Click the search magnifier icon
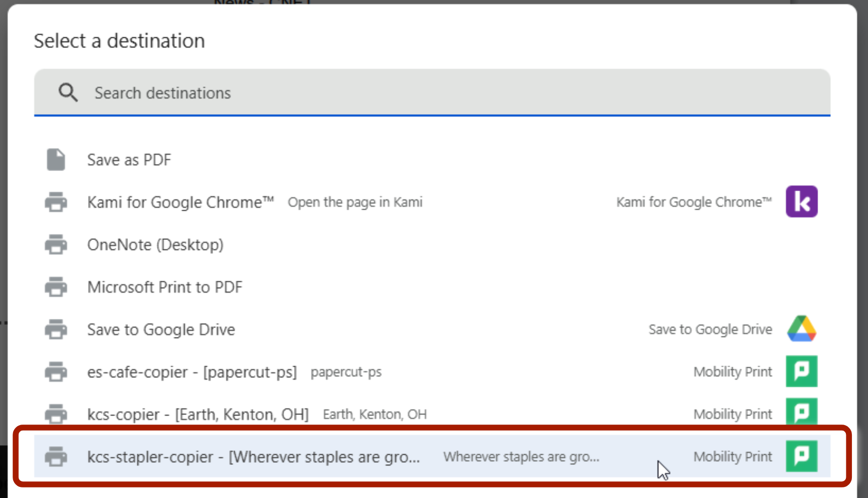 (x=68, y=93)
